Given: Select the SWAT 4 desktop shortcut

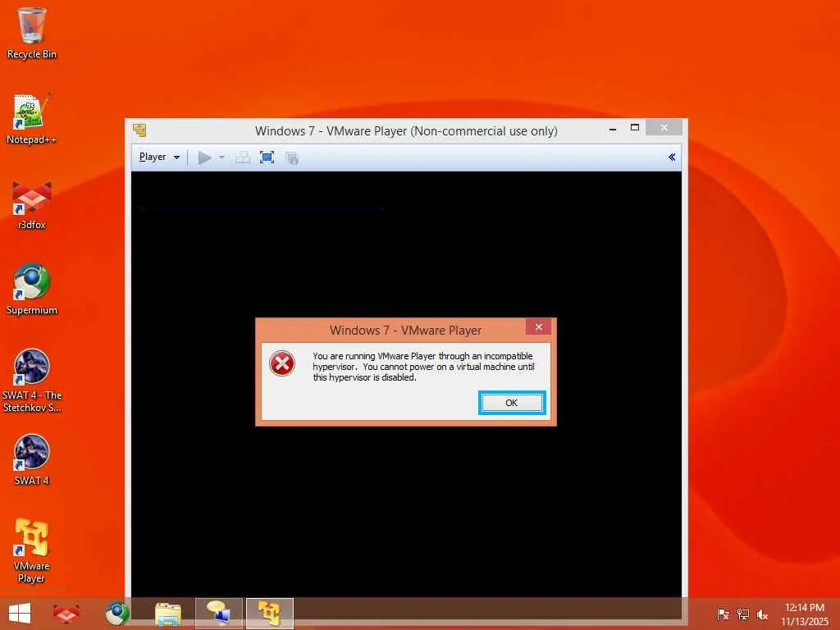Looking at the screenshot, I should (32, 459).
